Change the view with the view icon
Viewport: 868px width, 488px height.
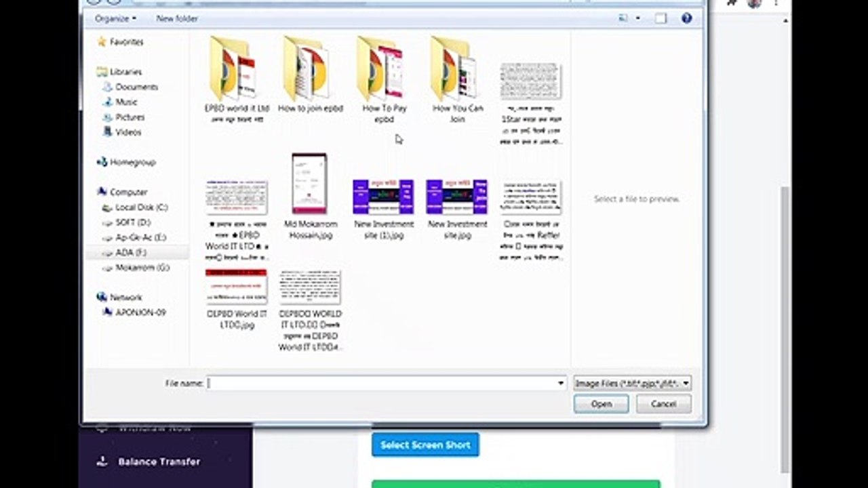pos(623,19)
